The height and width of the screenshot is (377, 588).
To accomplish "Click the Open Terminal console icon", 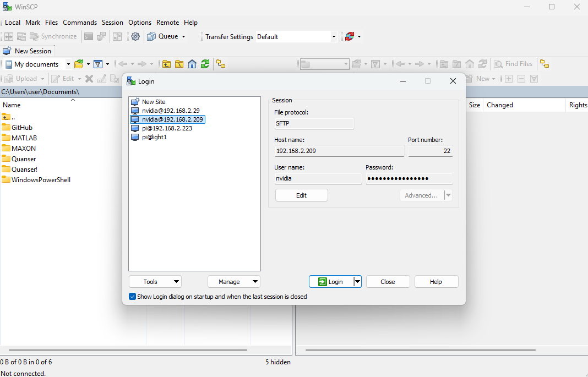I will click(89, 36).
